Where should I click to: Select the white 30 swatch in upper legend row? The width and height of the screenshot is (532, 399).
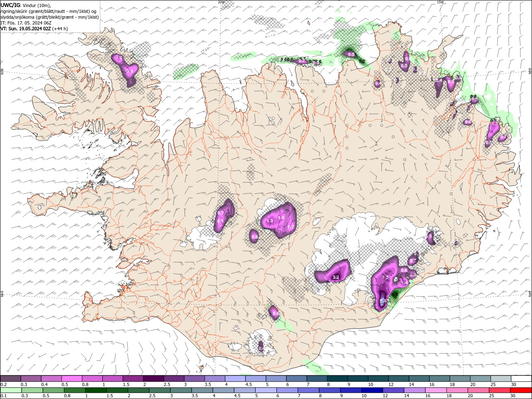coord(522,379)
